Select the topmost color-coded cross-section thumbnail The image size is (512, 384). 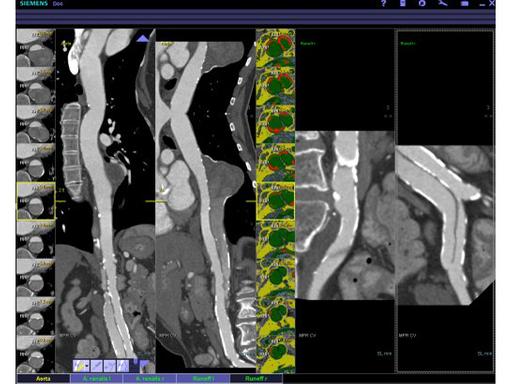(x=276, y=48)
